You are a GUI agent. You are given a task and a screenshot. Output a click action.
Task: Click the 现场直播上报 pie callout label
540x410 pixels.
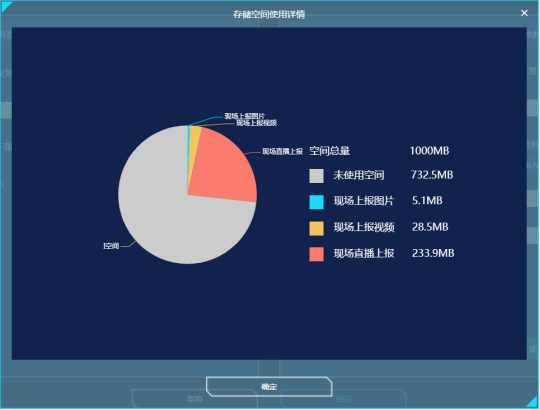[282, 151]
